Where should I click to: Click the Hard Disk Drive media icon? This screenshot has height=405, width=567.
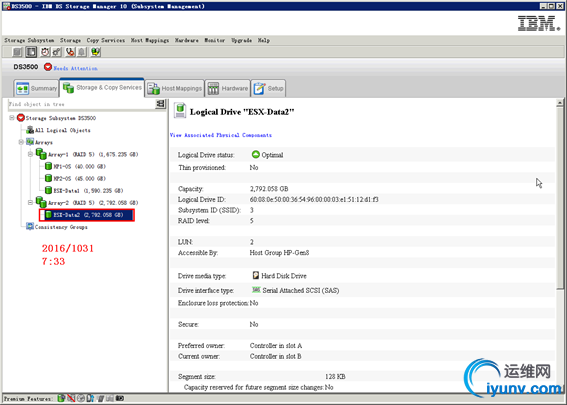point(256,275)
